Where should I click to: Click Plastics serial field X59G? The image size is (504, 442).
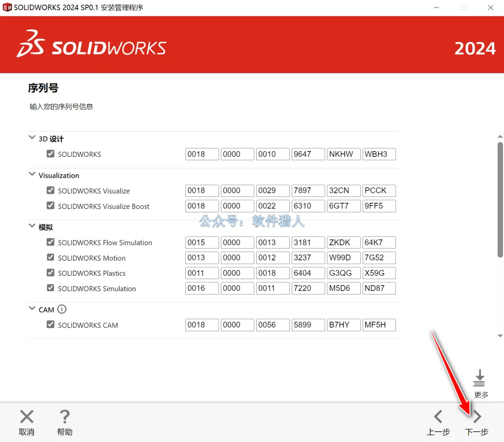click(x=378, y=273)
